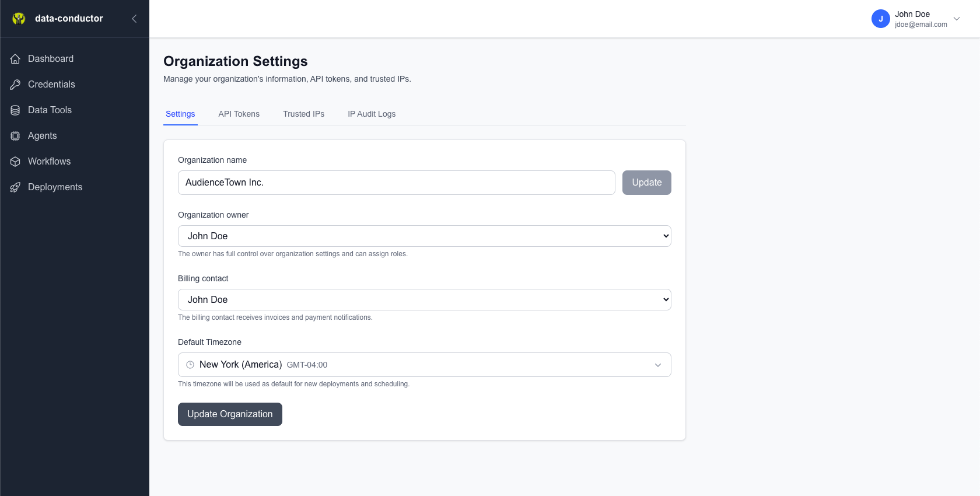980x496 pixels.
Task: Click the clock icon in the timezone field
Action: coord(190,365)
